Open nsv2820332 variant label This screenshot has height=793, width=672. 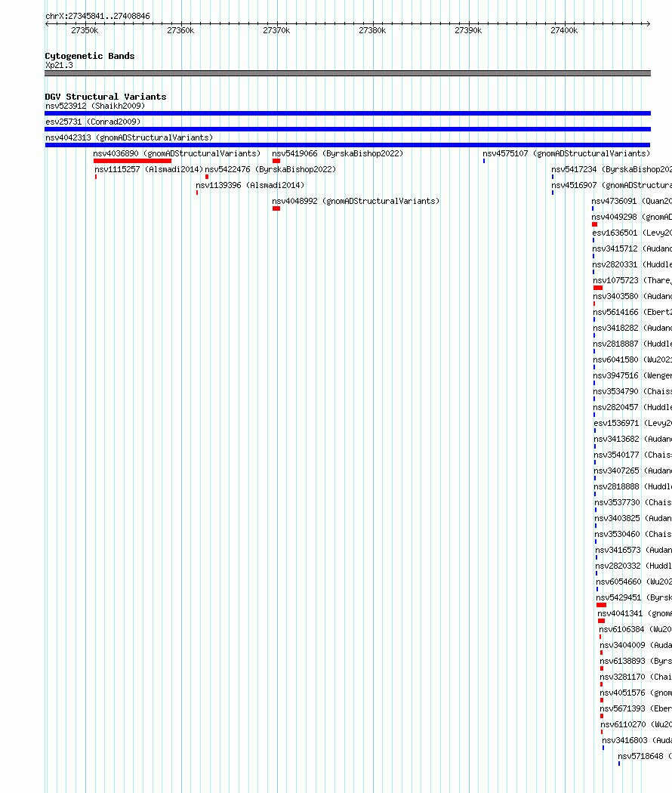point(633,566)
